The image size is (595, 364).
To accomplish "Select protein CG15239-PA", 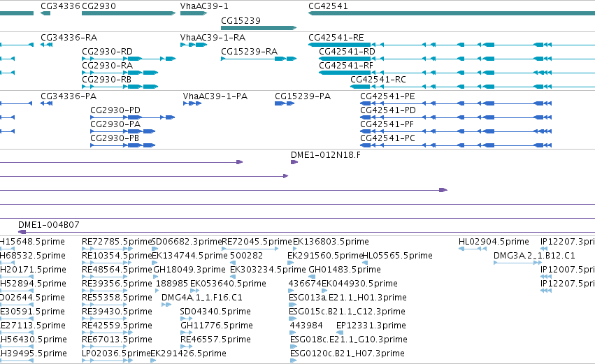I will point(303,96).
